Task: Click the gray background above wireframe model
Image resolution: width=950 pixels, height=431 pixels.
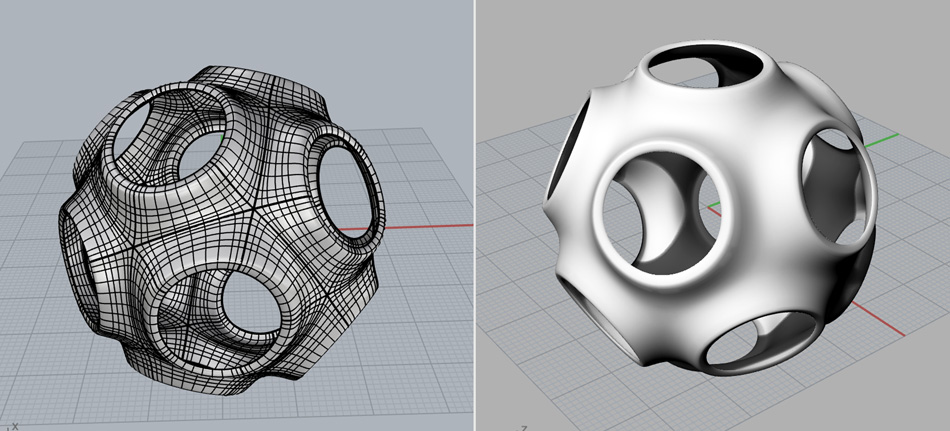Action: coord(230,30)
